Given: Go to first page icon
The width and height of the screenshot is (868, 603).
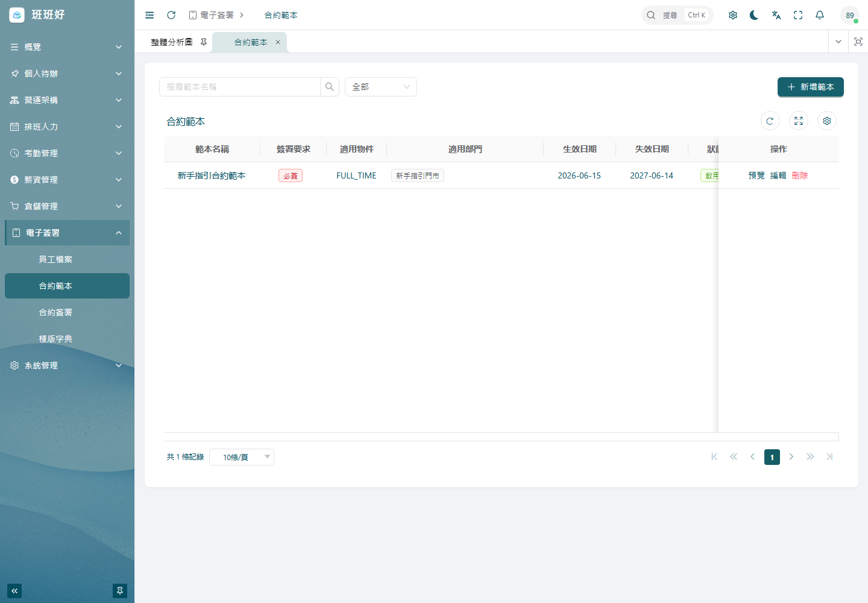Looking at the screenshot, I should [x=714, y=456].
